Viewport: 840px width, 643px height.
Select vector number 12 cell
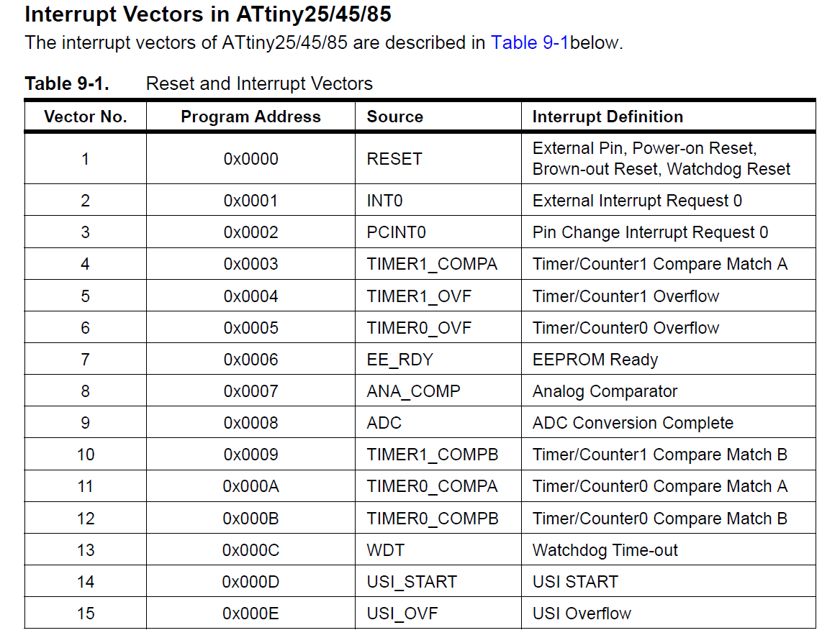pyautogui.click(x=86, y=519)
